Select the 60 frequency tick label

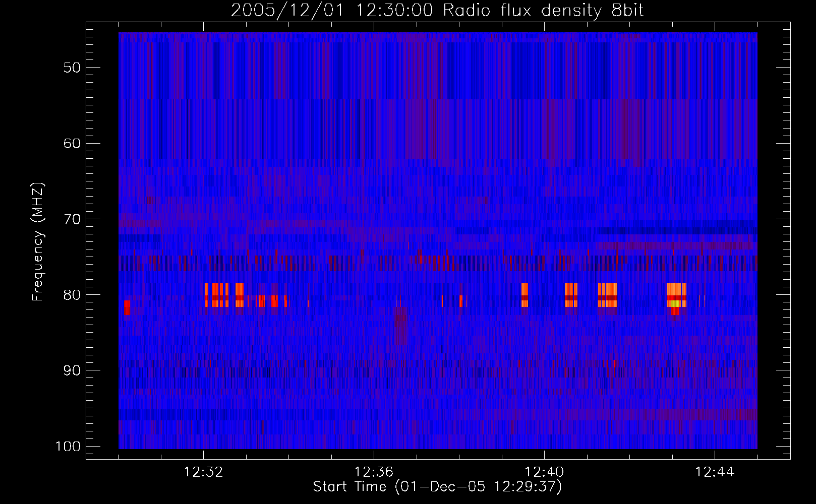coord(72,144)
